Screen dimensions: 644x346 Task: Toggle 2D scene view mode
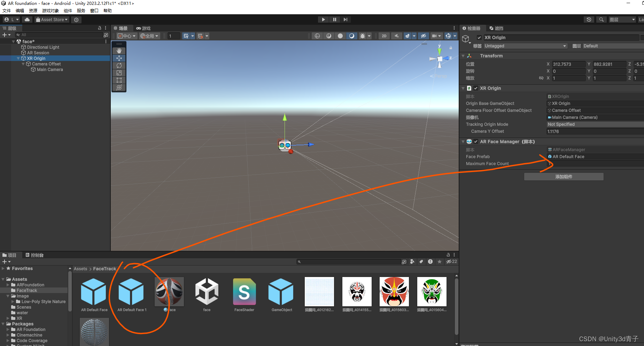pyautogui.click(x=384, y=36)
